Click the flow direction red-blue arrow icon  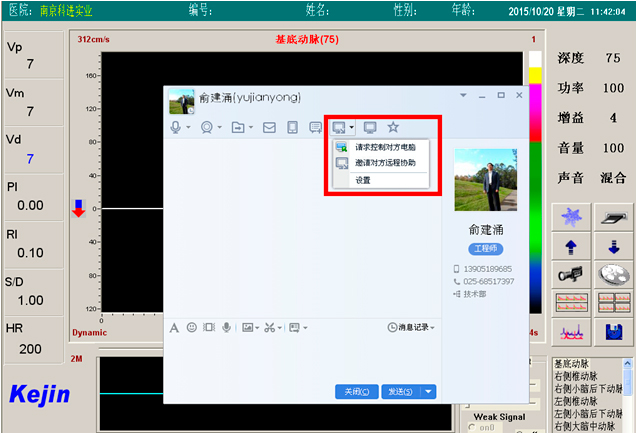[78, 208]
